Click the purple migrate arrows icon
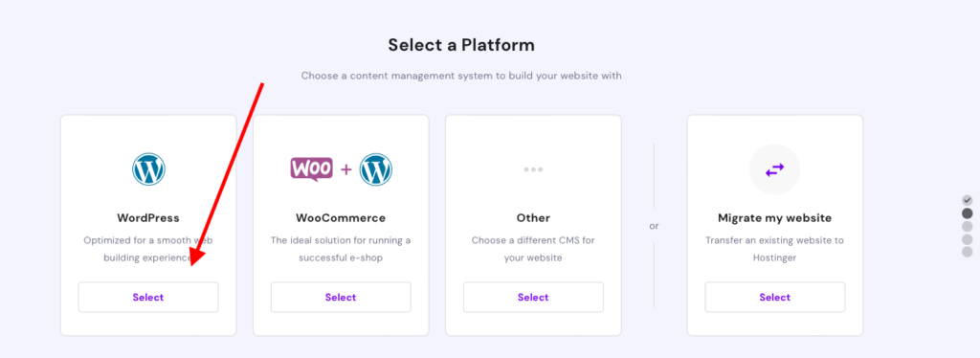The width and height of the screenshot is (980, 358). click(x=774, y=169)
